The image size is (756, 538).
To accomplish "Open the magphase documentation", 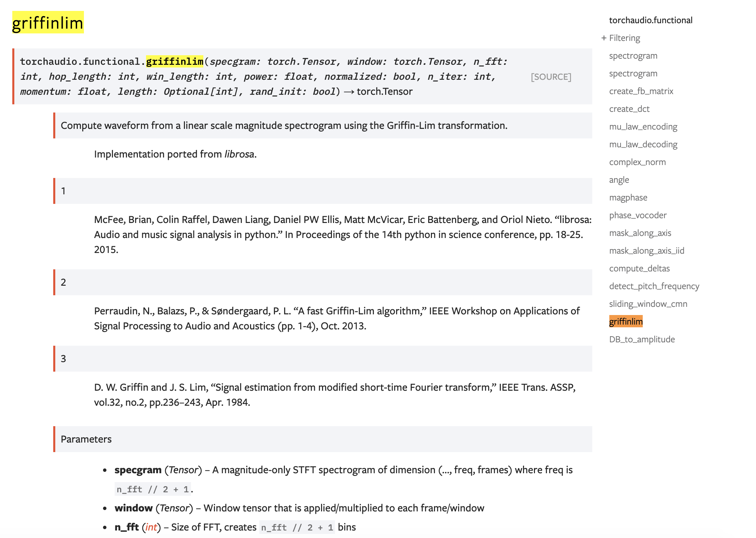I will (628, 197).
